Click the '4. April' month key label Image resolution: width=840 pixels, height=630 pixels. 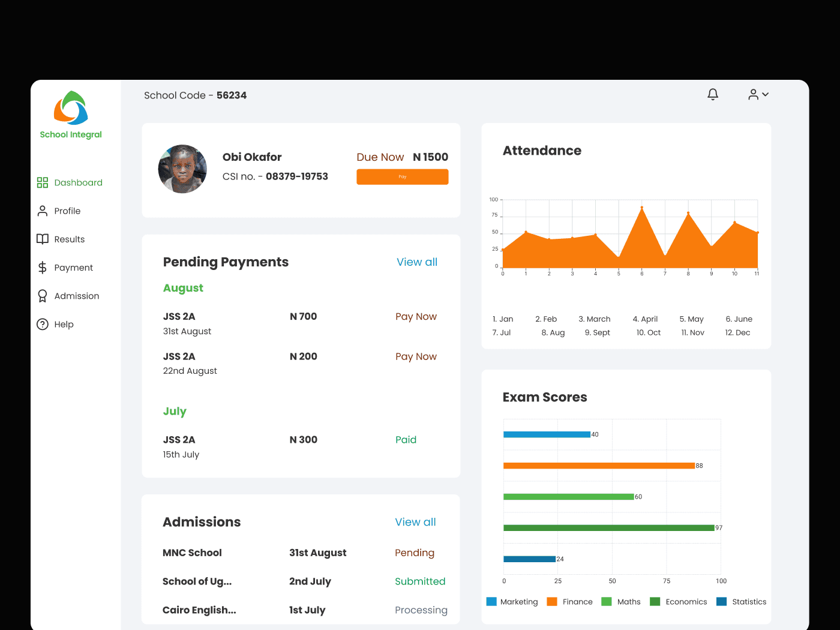click(x=645, y=319)
